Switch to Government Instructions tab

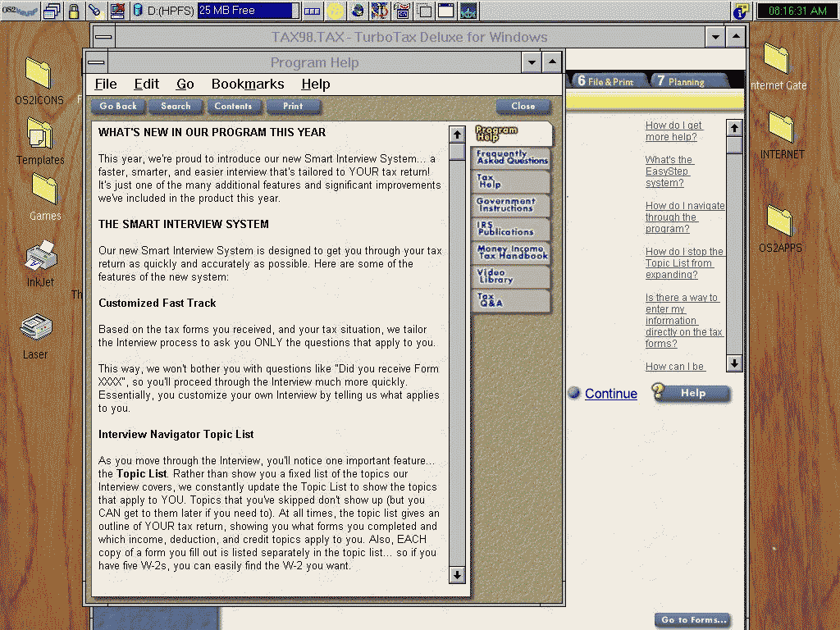tap(510, 204)
